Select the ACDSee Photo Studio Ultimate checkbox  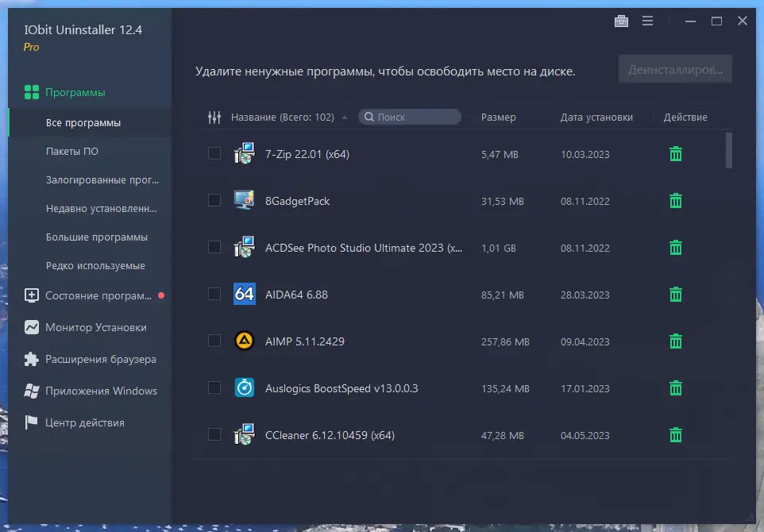(214, 247)
